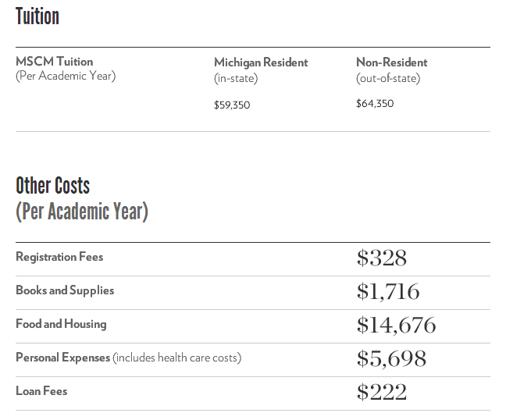Select the MSCM Tuition label
Screen dimensions: 506x420
tap(54, 62)
